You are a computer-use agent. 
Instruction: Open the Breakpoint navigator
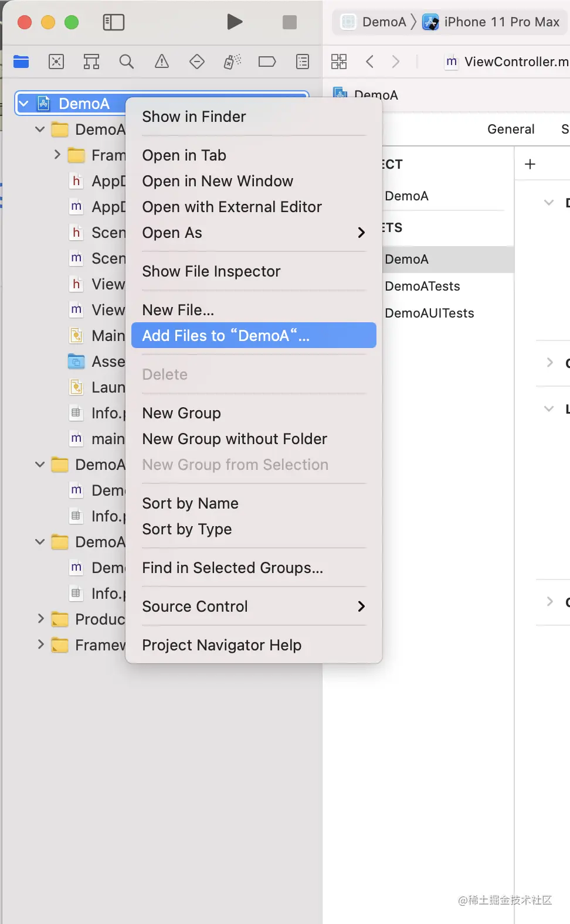pyautogui.click(x=267, y=62)
